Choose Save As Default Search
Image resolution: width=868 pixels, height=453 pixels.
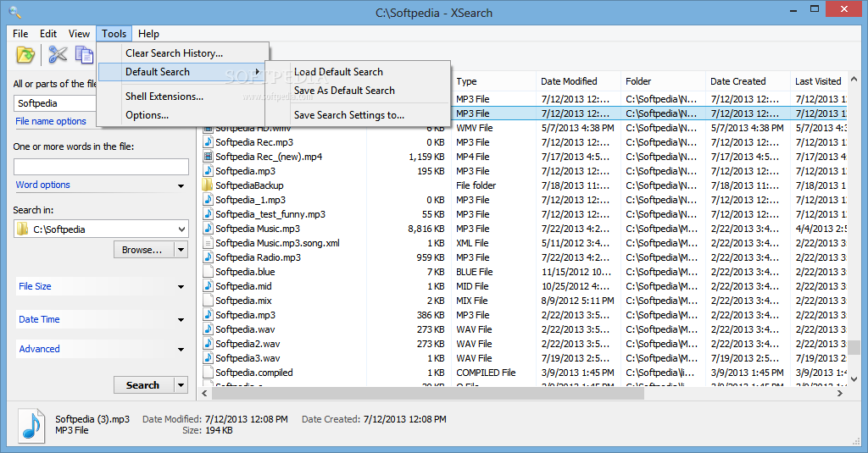pos(344,90)
